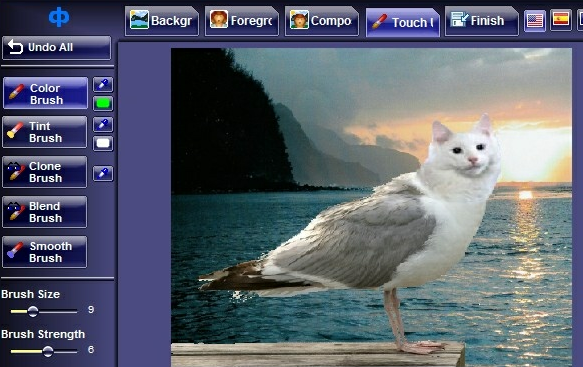Open the white Tint Brush swatch
583x367 pixels.
(103, 143)
